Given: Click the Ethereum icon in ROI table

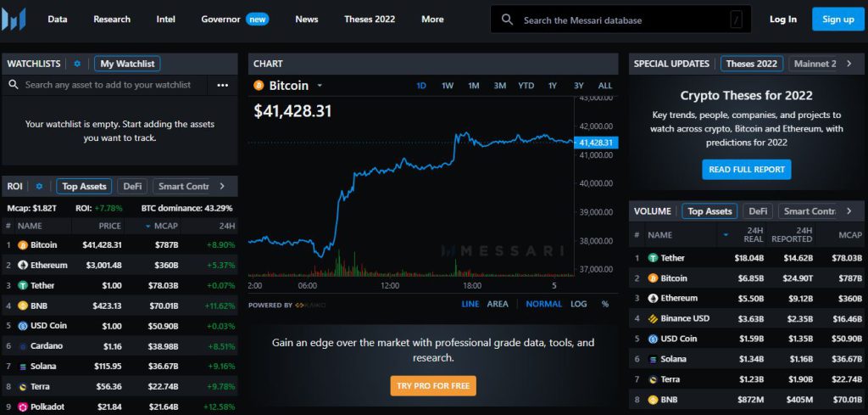Looking at the screenshot, I should (x=23, y=265).
